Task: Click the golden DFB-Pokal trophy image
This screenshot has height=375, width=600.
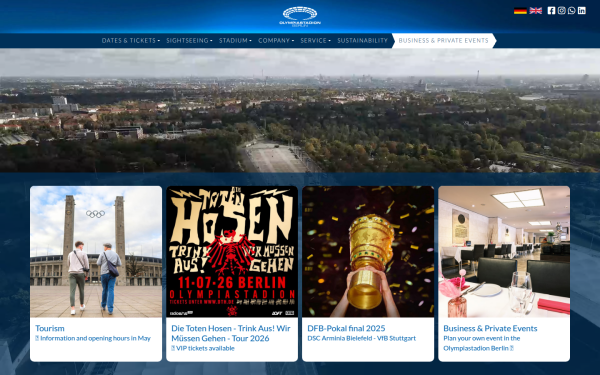Action: (368, 252)
